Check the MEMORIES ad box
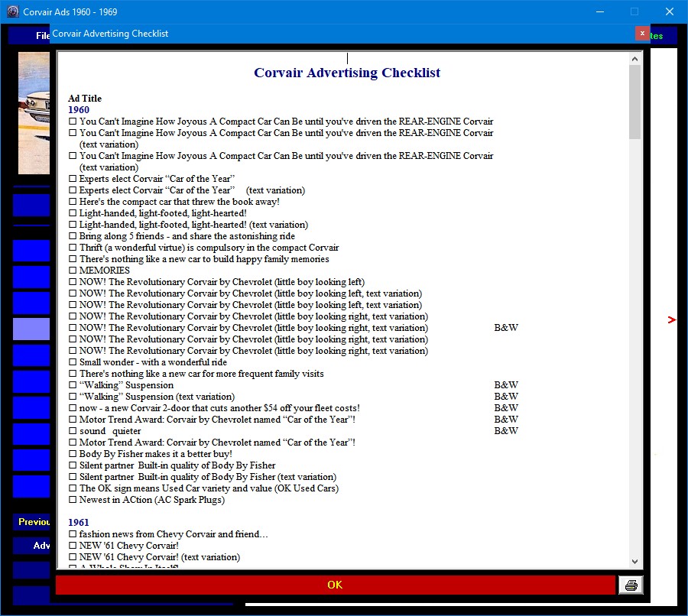Screen dimensions: 688x616 tap(73, 271)
